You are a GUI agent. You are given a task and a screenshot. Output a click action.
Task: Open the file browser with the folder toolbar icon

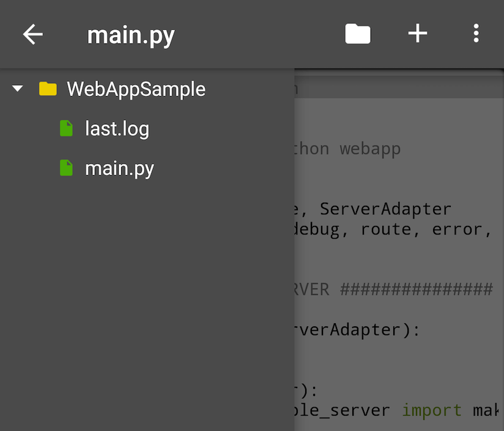coord(358,34)
